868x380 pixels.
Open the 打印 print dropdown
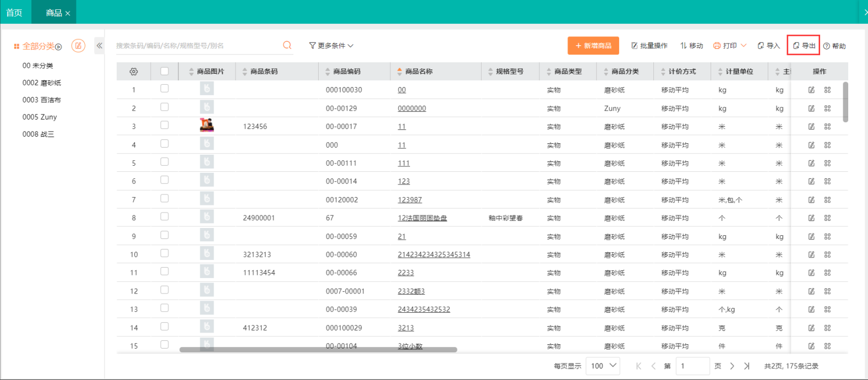pos(730,46)
